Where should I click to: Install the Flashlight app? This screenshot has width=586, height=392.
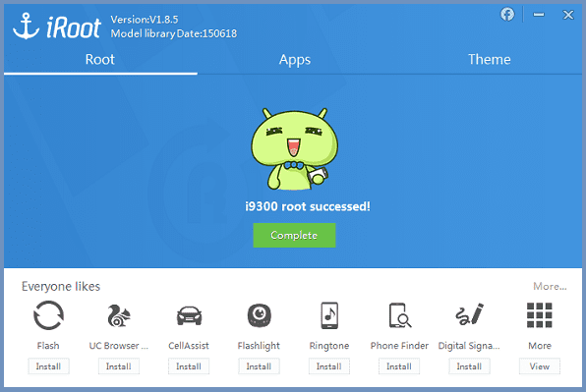coord(259,366)
